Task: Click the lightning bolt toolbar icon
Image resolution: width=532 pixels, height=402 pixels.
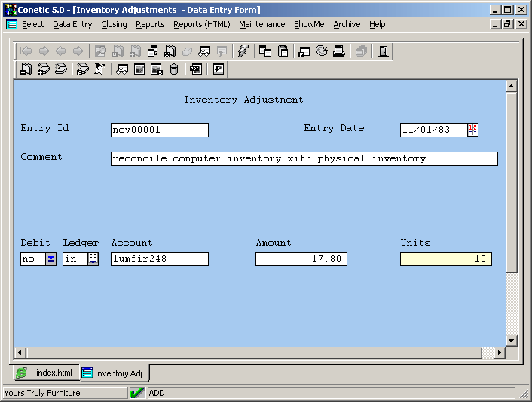Action: tap(243, 51)
